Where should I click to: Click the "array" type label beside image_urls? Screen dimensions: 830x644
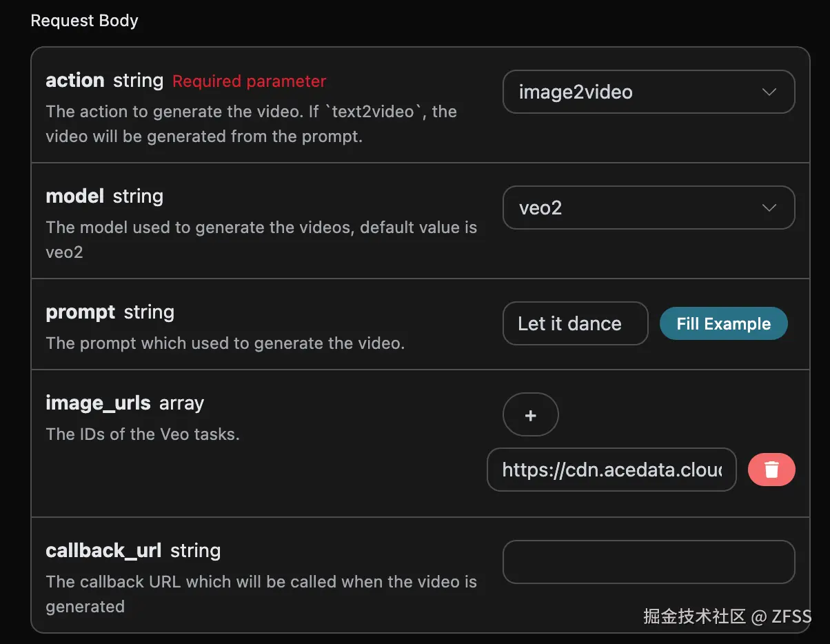pyautogui.click(x=181, y=403)
